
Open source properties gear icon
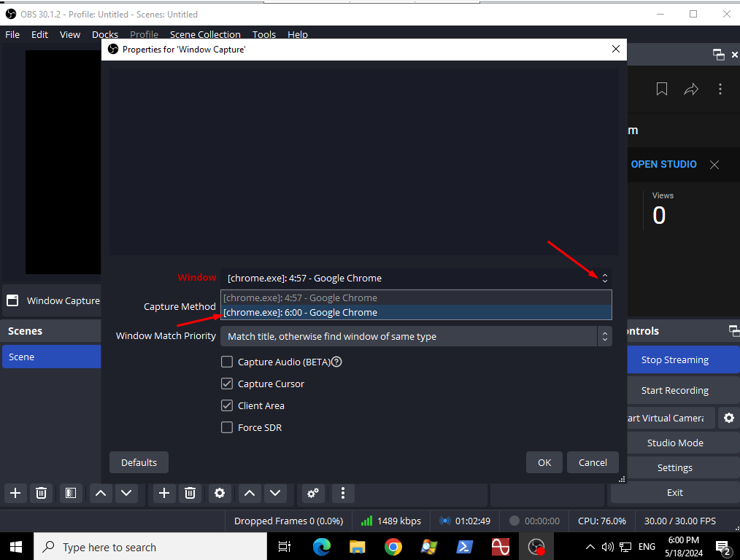[x=220, y=493]
